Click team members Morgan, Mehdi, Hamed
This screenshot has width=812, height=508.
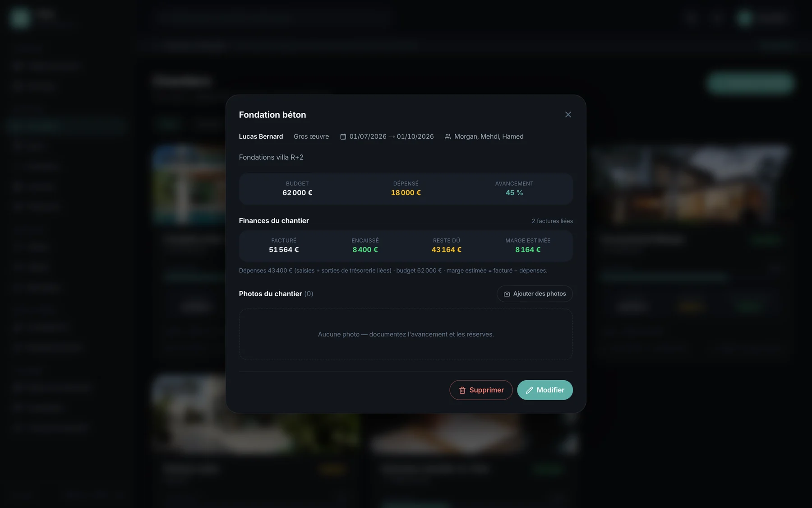[x=489, y=136]
